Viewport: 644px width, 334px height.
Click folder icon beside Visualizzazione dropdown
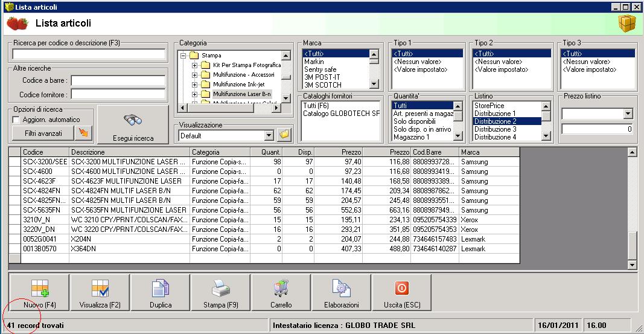click(284, 135)
